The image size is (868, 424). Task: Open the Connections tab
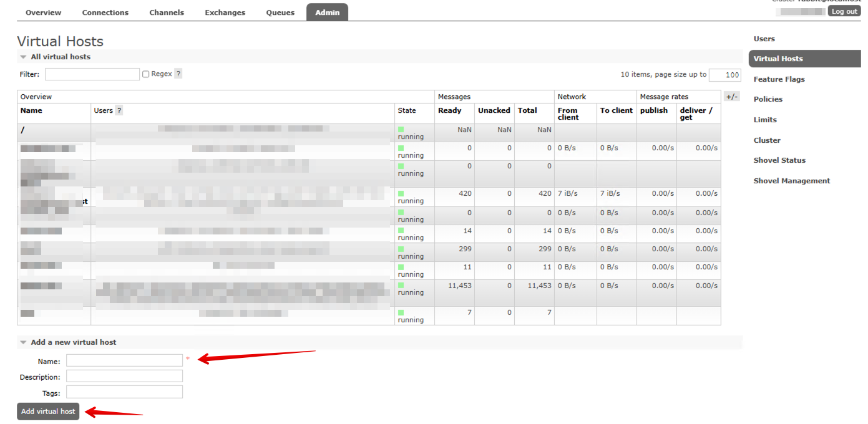(105, 12)
